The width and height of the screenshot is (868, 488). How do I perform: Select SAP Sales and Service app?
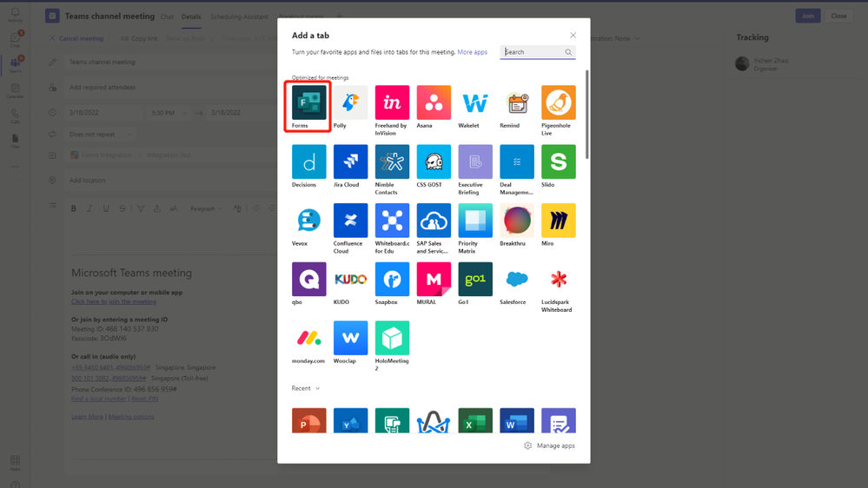[x=434, y=221]
